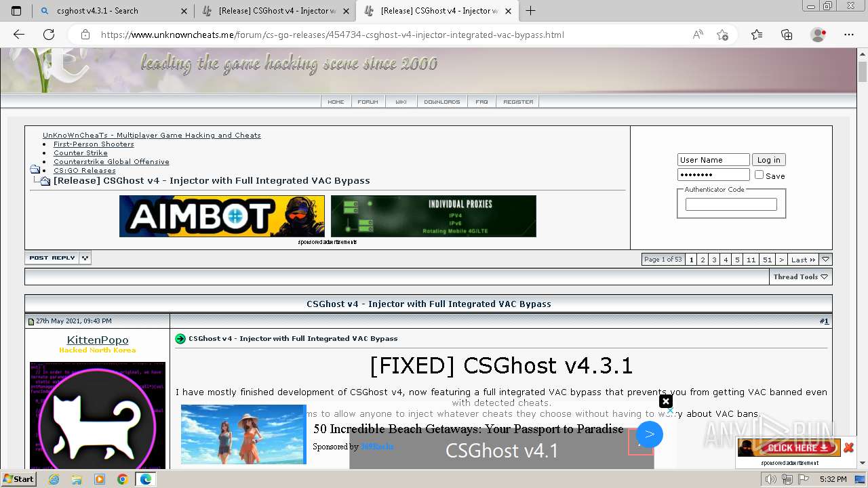Open Counterstrike Global Offensive breadcrumb
868x488 pixels.
click(111, 161)
